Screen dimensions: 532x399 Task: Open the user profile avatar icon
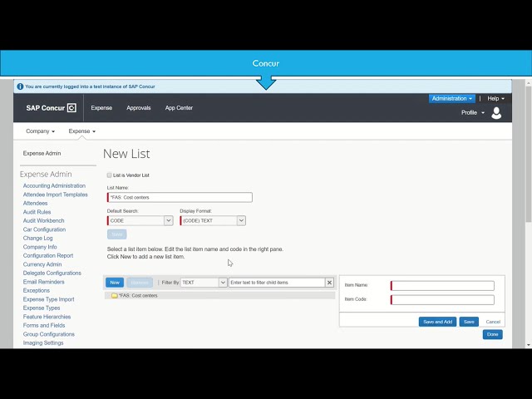(x=496, y=113)
